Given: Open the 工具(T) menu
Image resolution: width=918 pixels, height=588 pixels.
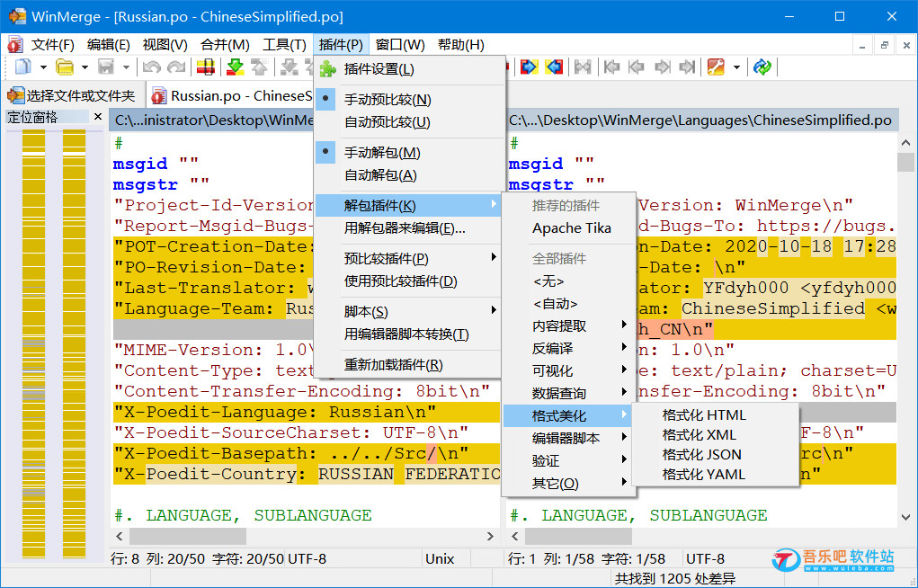Looking at the screenshot, I should [284, 44].
